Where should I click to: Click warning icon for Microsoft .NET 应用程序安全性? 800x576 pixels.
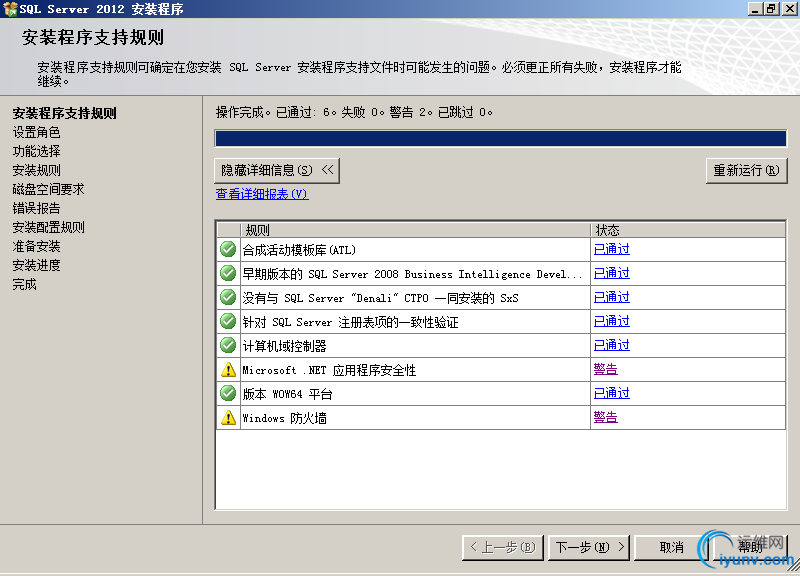tap(228, 369)
